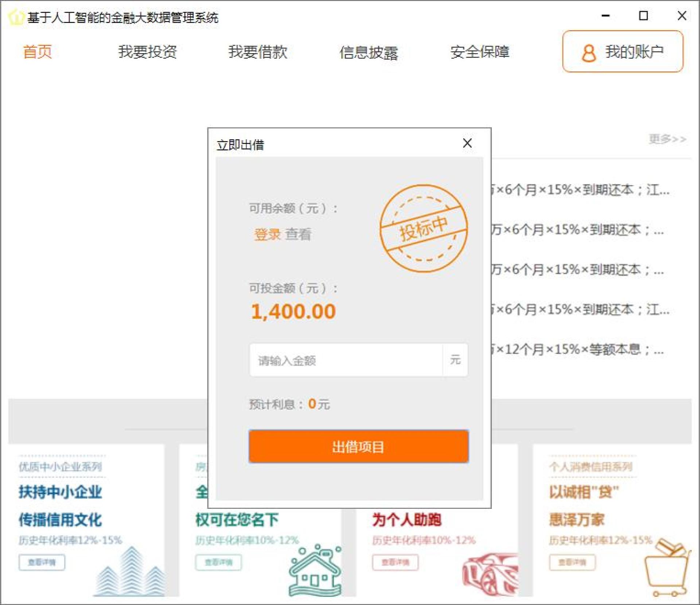Open the 首页 tab
Viewport: 700px width, 605px height.
pos(37,52)
